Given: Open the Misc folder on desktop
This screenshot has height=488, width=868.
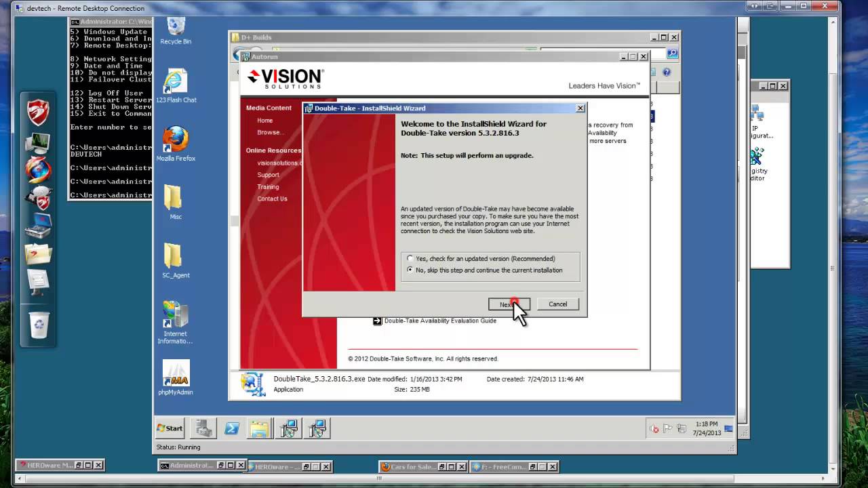Looking at the screenshot, I should [x=176, y=203].
